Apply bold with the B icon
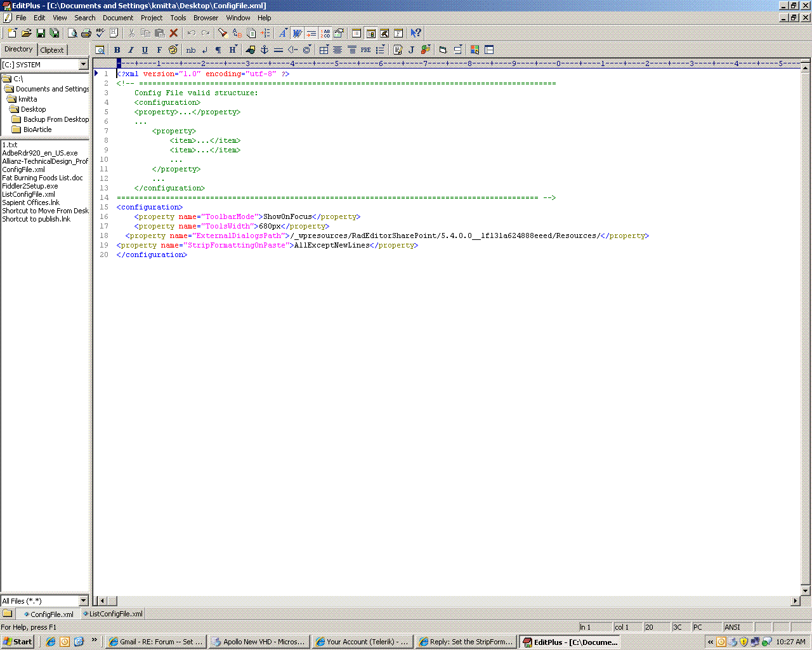812x650 pixels. pyautogui.click(x=117, y=50)
